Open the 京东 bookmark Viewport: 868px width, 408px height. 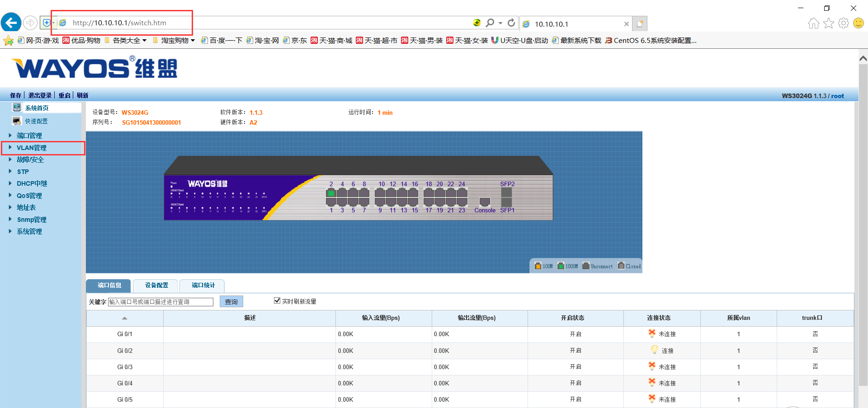[x=295, y=41]
